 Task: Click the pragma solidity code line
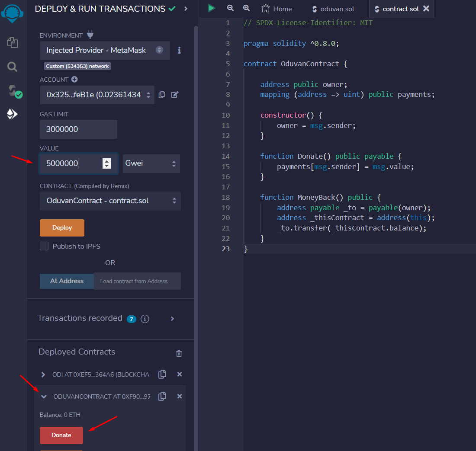click(291, 43)
